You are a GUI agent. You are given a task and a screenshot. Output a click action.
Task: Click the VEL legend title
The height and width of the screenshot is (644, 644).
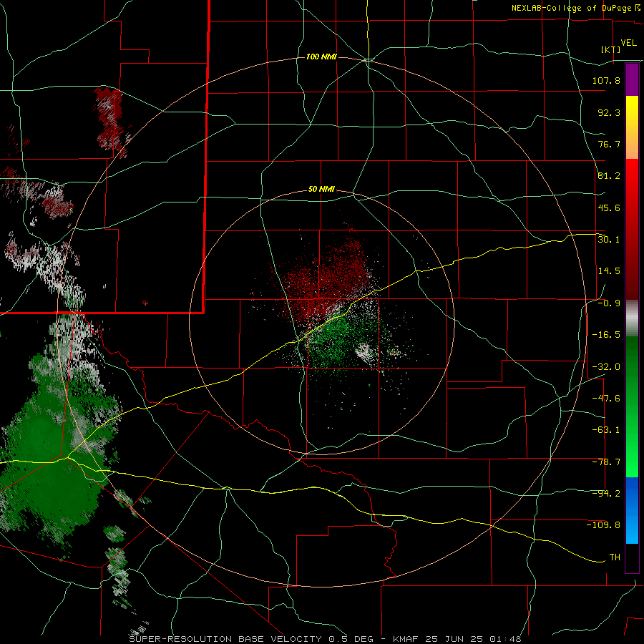[x=628, y=43]
